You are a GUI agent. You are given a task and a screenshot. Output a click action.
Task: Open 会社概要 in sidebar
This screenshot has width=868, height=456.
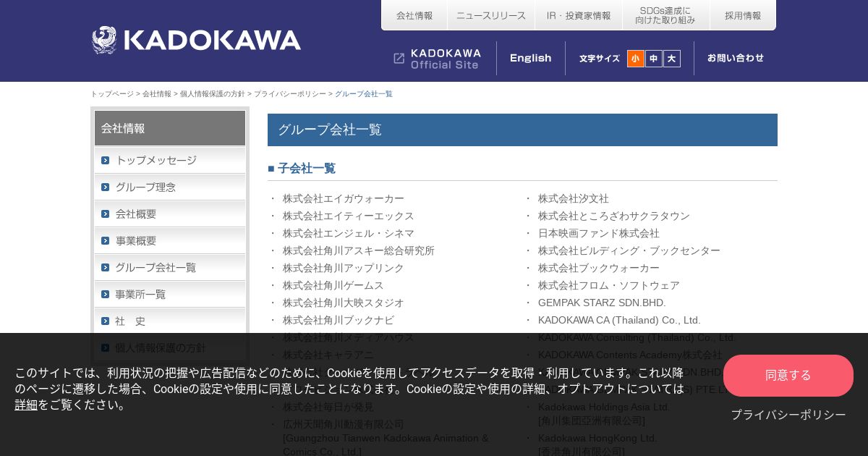170,214
